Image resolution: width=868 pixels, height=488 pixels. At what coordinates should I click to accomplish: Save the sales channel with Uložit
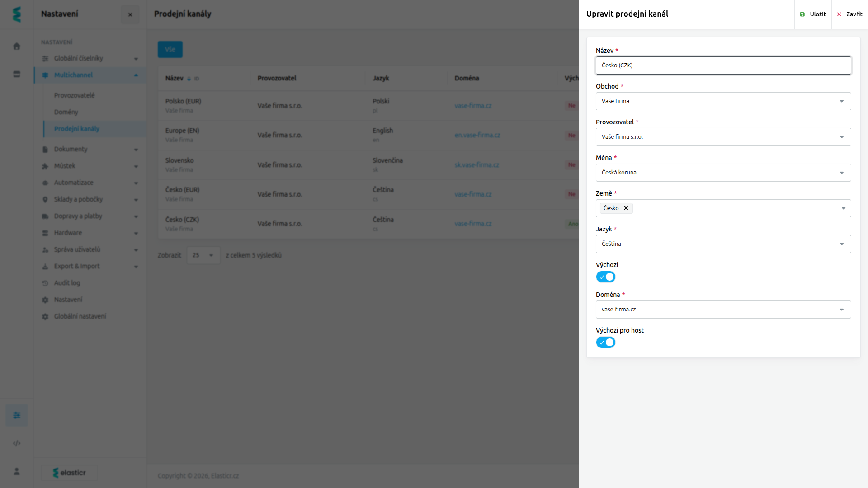point(813,14)
